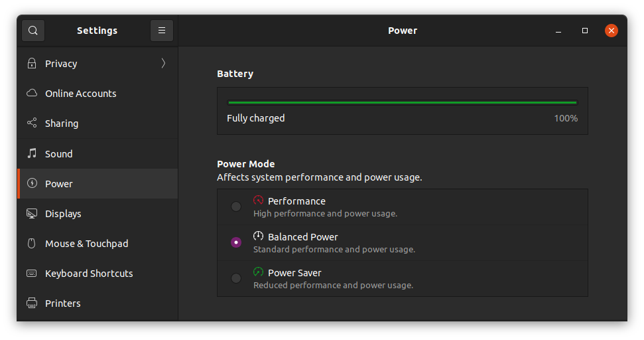This screenshot has width=644, height=340.
Task: Click the Displays monitor icon
Action: pos(31,214)
